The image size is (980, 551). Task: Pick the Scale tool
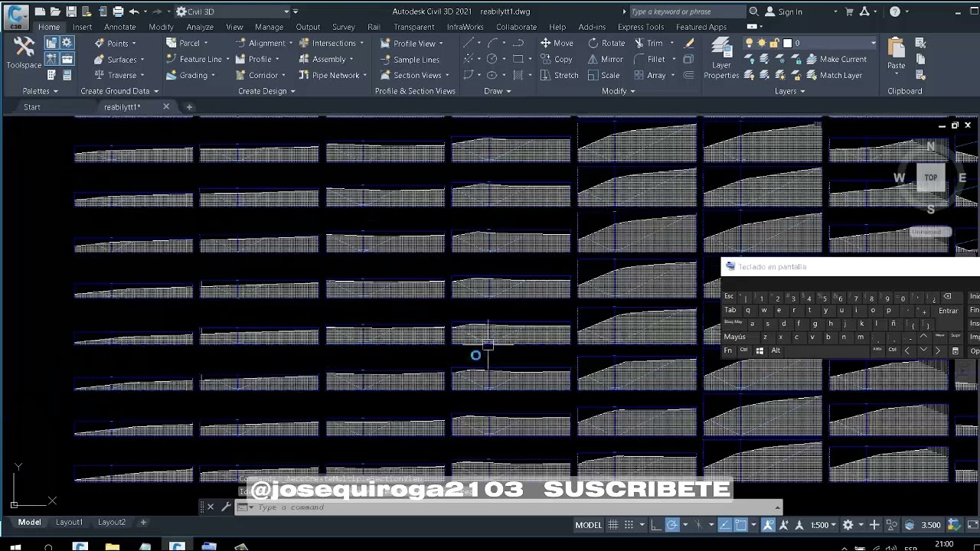pos(603,75)
